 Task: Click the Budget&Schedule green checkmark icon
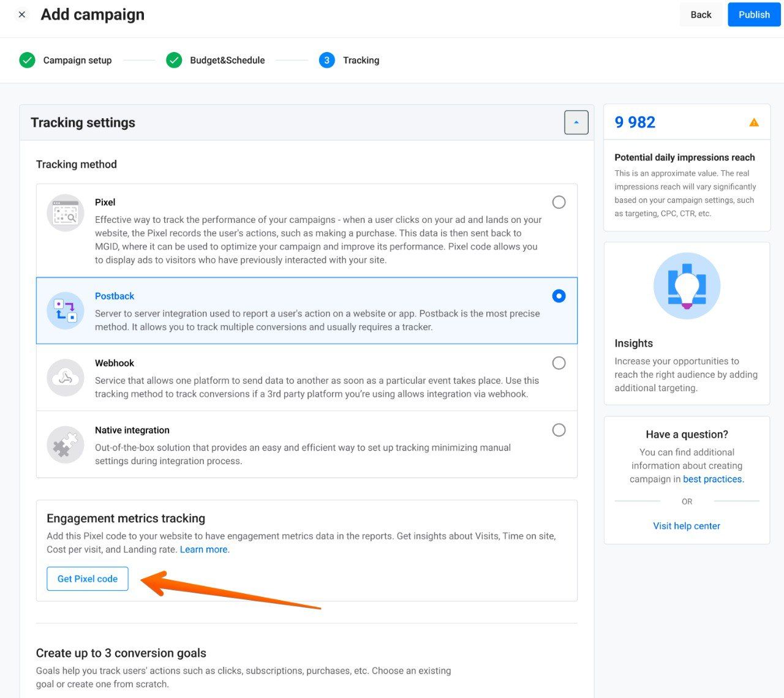click(x=174, y=60)
